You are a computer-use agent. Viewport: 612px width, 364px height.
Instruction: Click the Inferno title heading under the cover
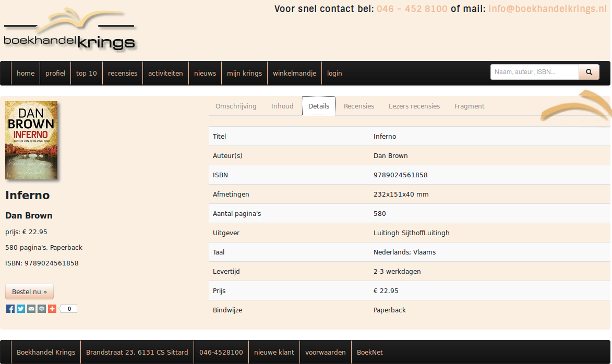(27, 195)
